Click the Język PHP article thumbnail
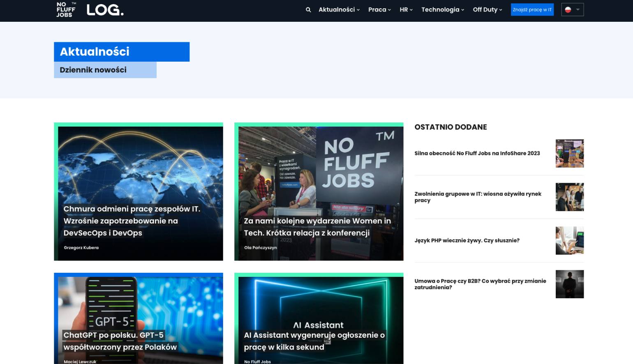Screen dimensions: 633x364 click(570, 240)
